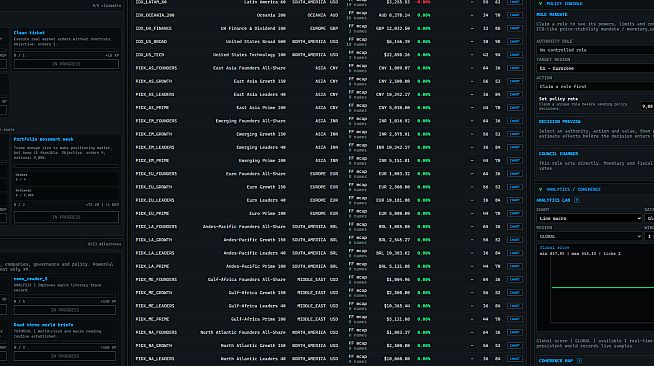Screen dimensions: 654x366
Task: Click the Global score chart line
Action: (603, 287)
